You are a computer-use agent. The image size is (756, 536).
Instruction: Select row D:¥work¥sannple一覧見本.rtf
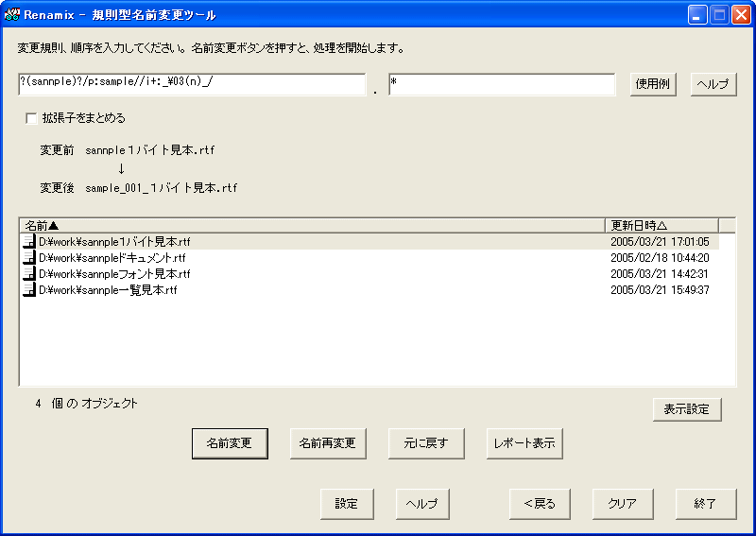(369, 290)
